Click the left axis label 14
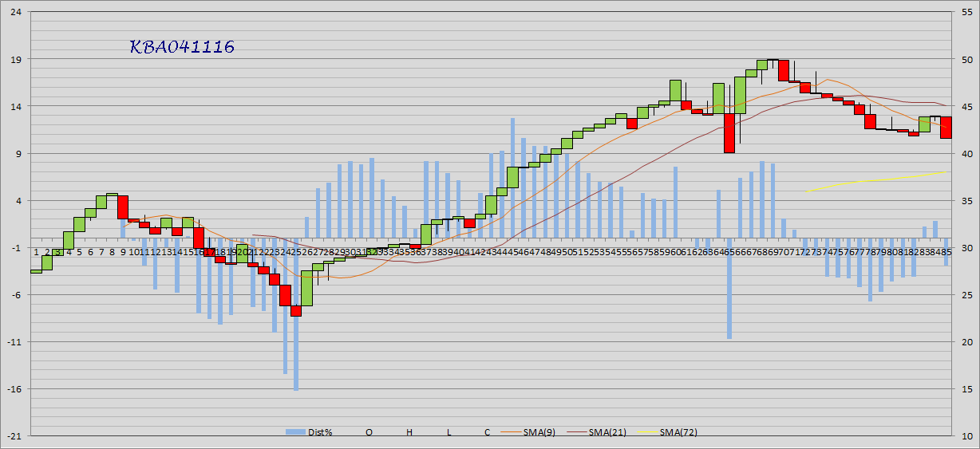980x449 pixels. click(16, 107)
